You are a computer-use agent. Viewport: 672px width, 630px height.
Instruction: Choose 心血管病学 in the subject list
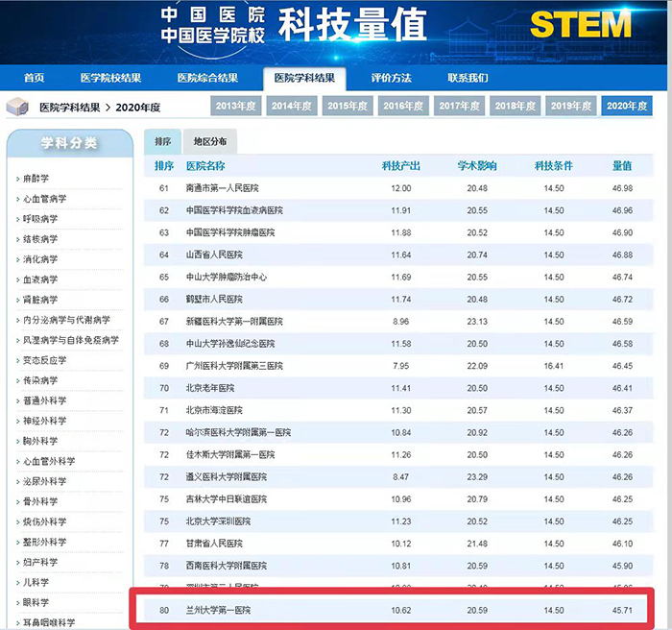(44, 199)
